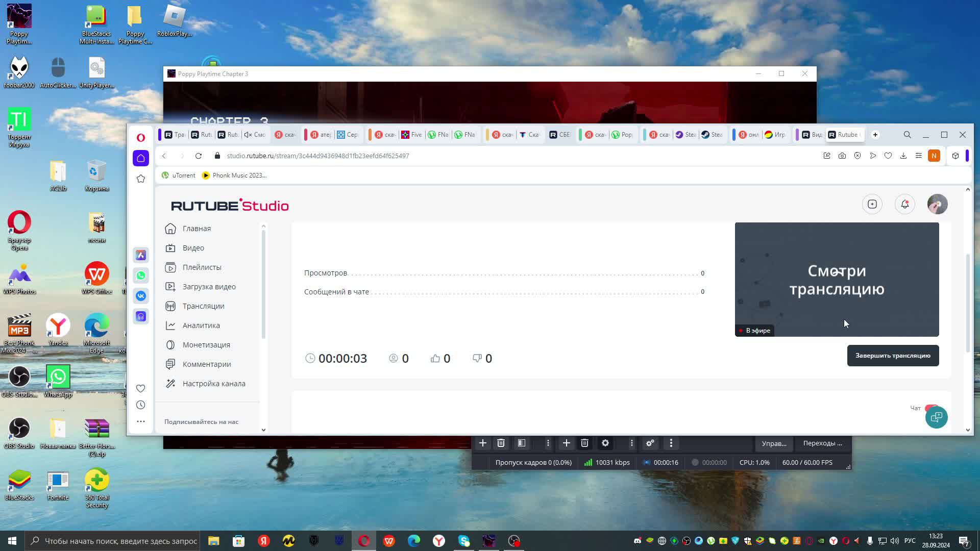
Task: Select the Корзина recycle bin on the desktop
Action: coord(96,176)
